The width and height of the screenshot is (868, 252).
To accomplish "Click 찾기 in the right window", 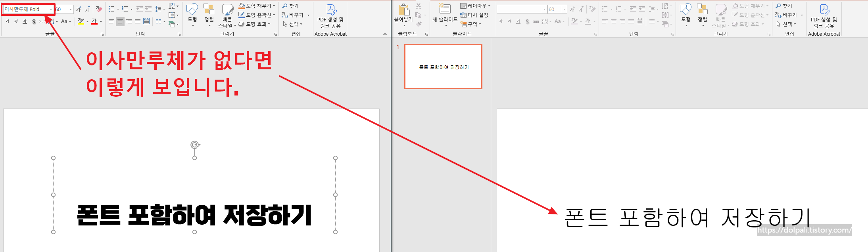I will (784, 6).
